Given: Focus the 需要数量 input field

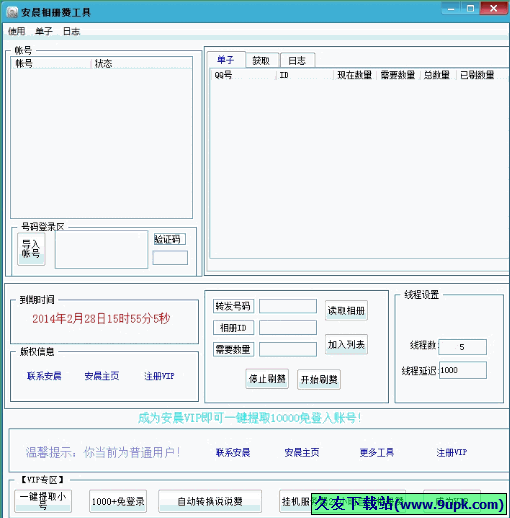Looking at the screenshot, I should 288,349.
